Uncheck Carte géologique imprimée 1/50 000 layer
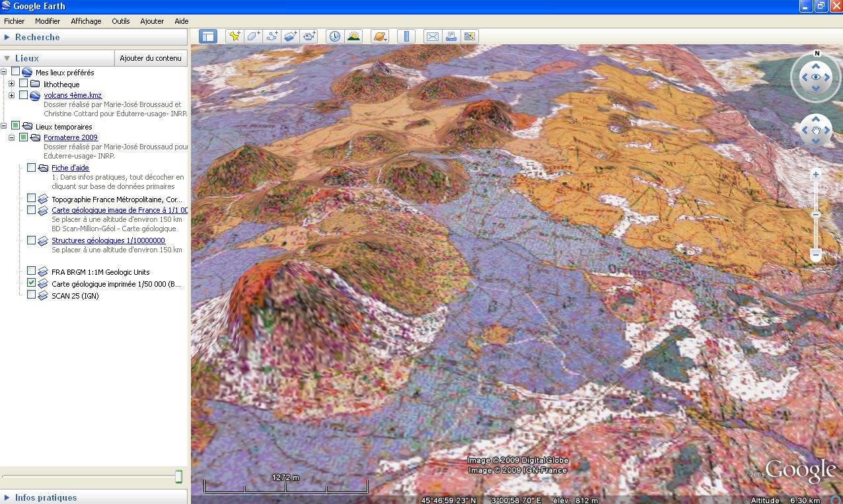 click(x=31, y=283)
